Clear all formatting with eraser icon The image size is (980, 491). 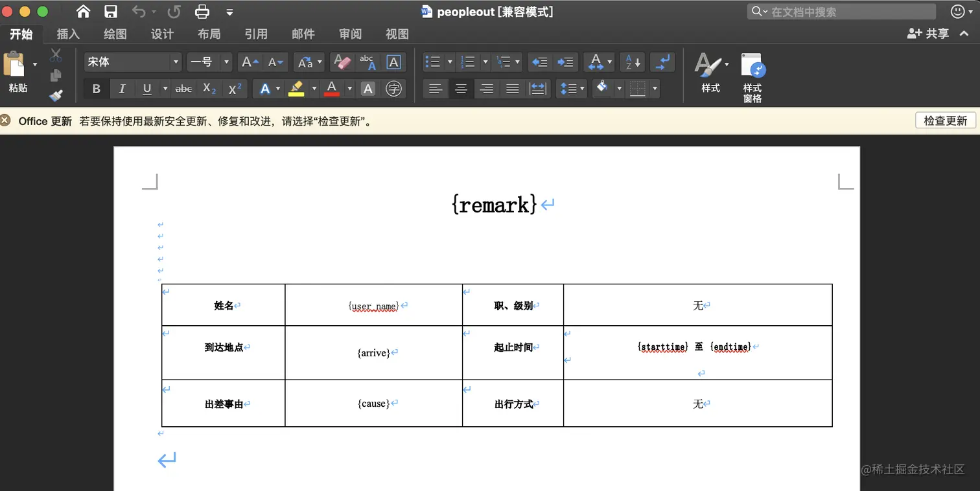point(342,62)
